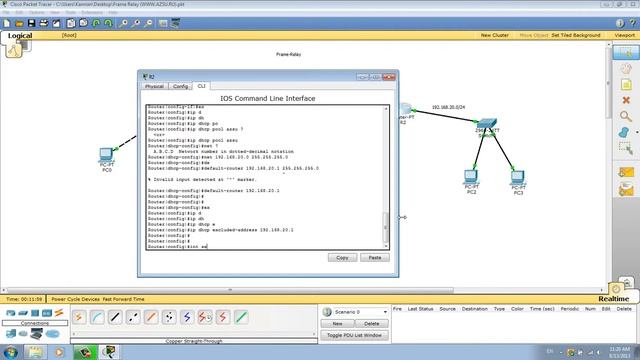
Task: Click Toggle PDU List Window button
Action: [354, 335]
